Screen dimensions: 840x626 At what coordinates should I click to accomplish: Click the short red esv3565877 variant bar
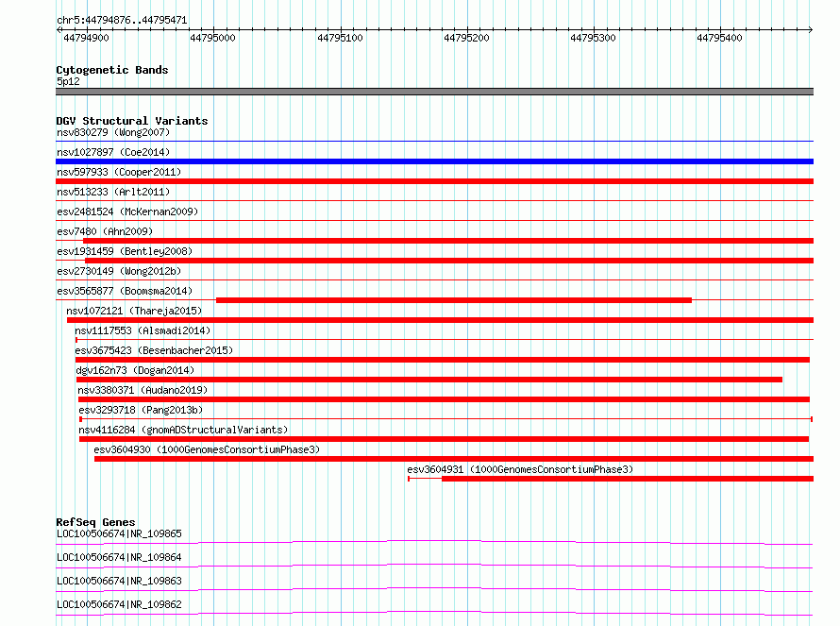coord(454,300)
